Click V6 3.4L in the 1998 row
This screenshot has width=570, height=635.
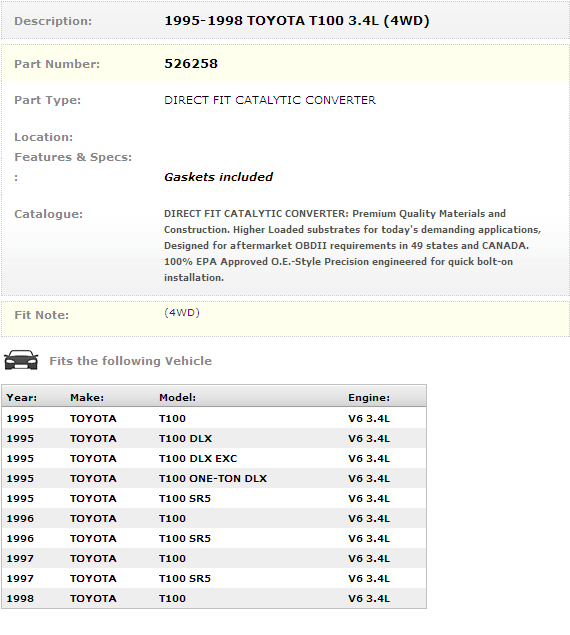pyautogui.click(x=369, y=599)
